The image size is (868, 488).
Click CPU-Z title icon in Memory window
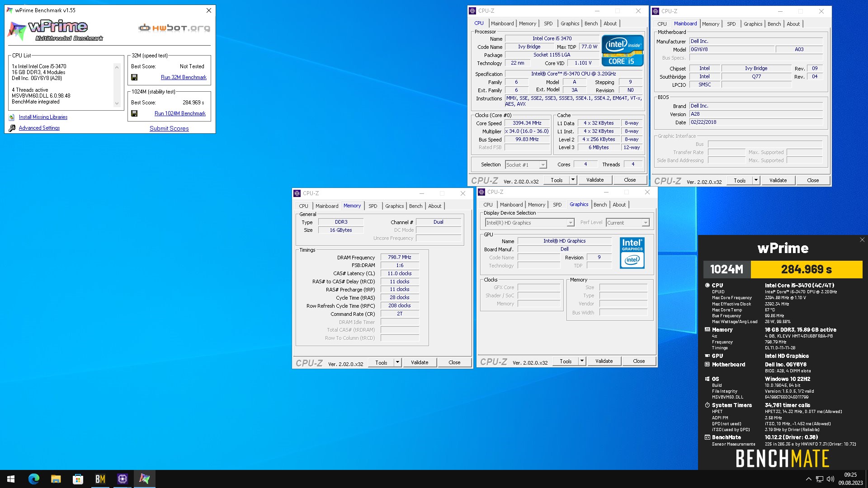click(x=297, y=193)
